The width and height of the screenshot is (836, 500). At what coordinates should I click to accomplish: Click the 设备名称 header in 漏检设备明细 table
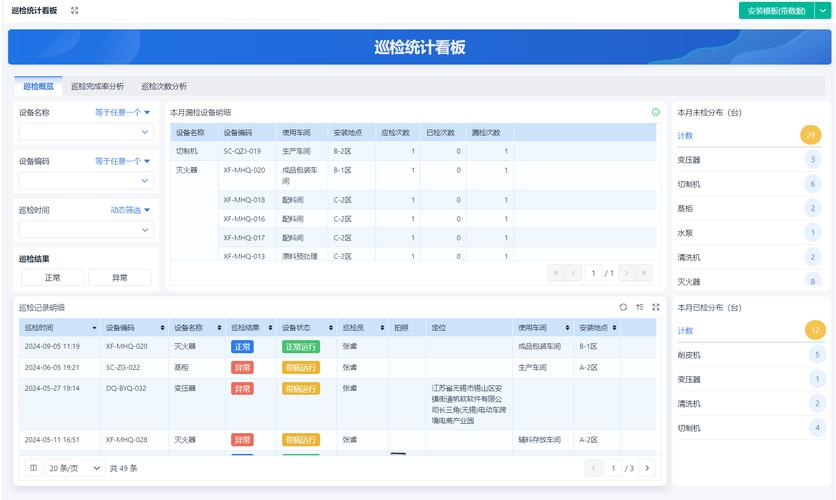tap(194, 133)
